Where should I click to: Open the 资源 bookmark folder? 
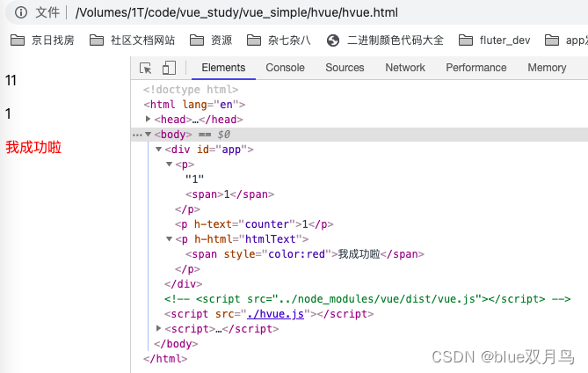coord(211,40)
